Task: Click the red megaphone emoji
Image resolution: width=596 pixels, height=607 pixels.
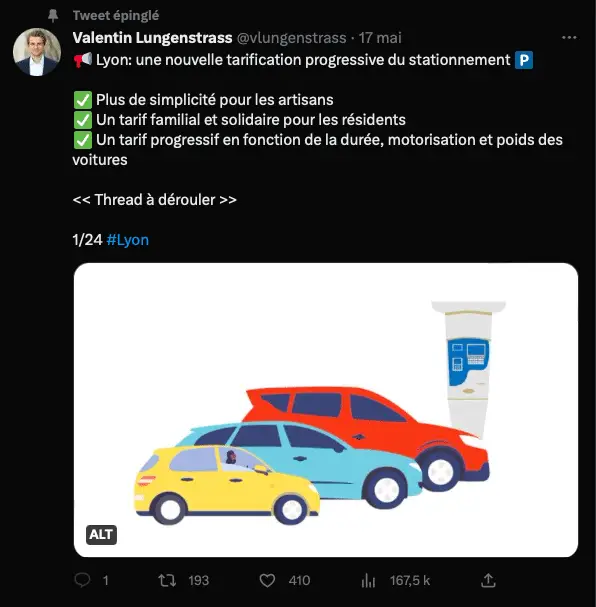Action: point(83,60)
